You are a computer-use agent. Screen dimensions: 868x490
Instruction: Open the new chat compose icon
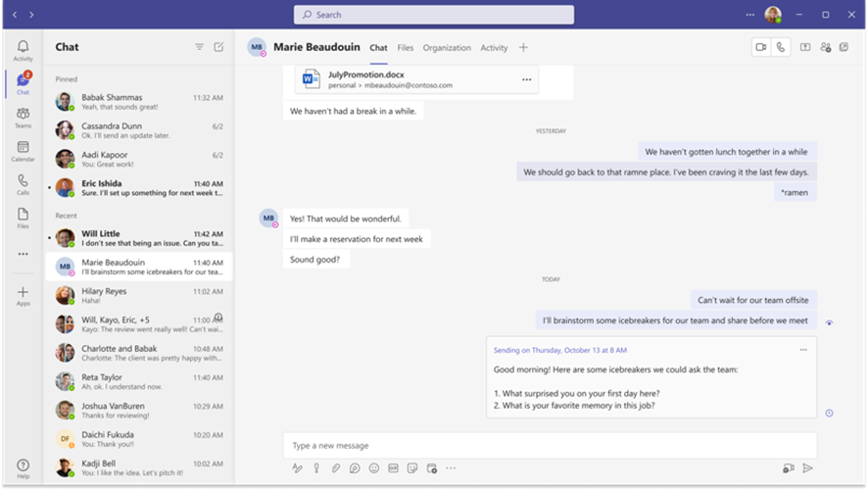click(x=218, y=47)
